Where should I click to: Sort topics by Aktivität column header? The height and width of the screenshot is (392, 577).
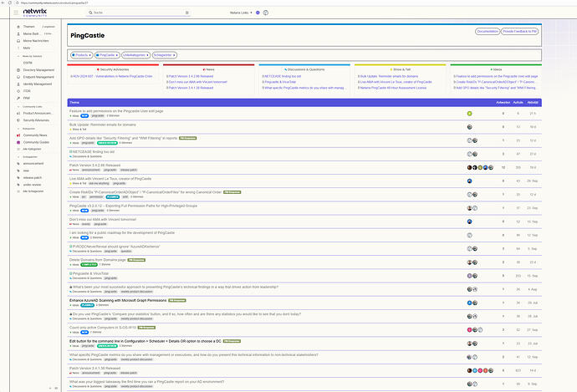[533, 102]
